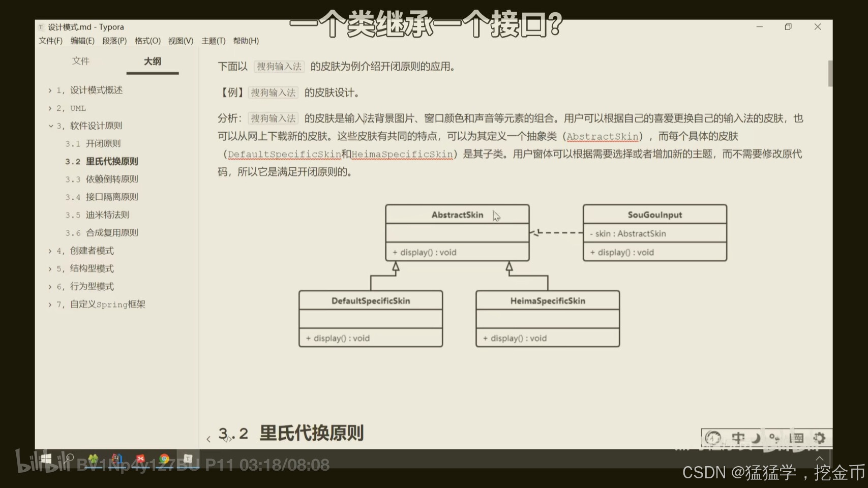Jump to outline heading 3.4 接口隔离原则
This screenshot has height=488, width=868.
[102, 197]
